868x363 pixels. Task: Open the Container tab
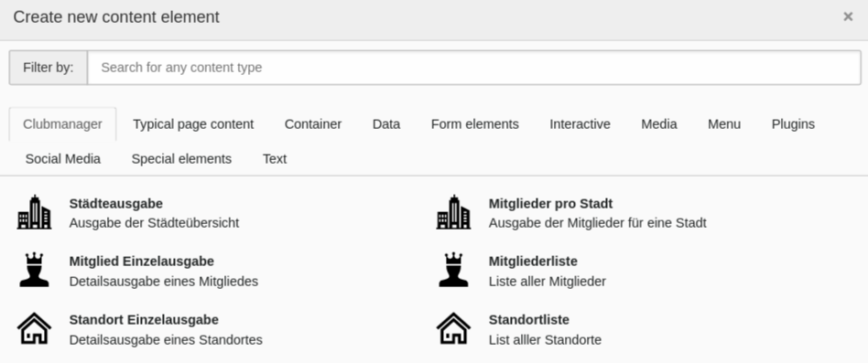313,124
